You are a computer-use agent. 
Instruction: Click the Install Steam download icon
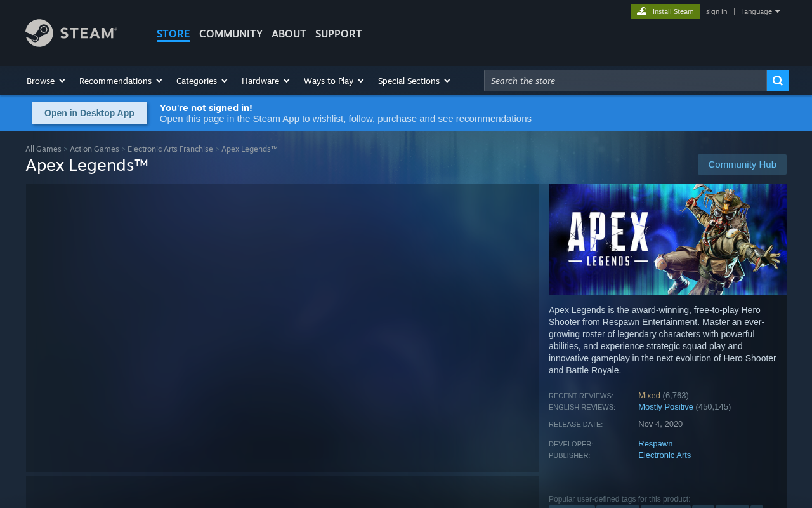click(x=642, y=11)
